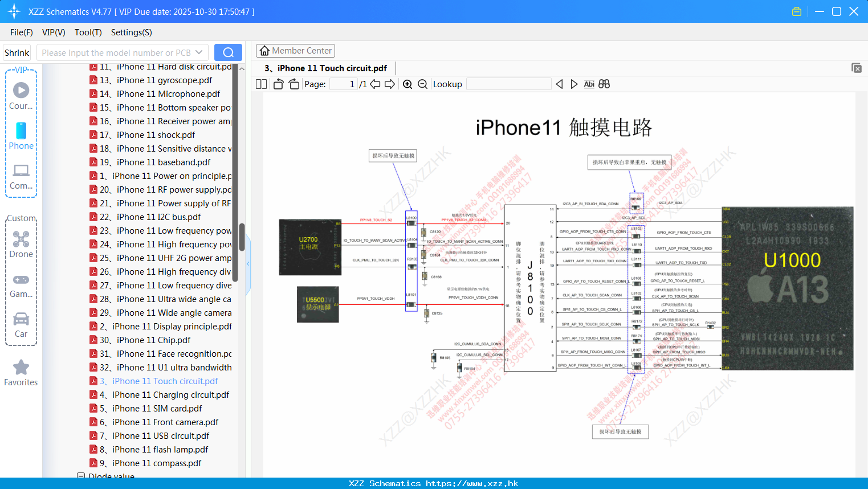Open the File(F) menu
Screen dimensions: 868x489
[22, 32]
